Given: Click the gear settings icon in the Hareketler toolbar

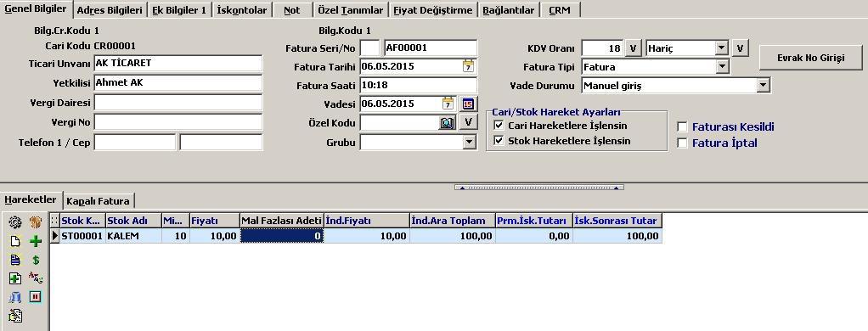Looking at the screenshot, I should pyautogui.click(x=15, y=222).
